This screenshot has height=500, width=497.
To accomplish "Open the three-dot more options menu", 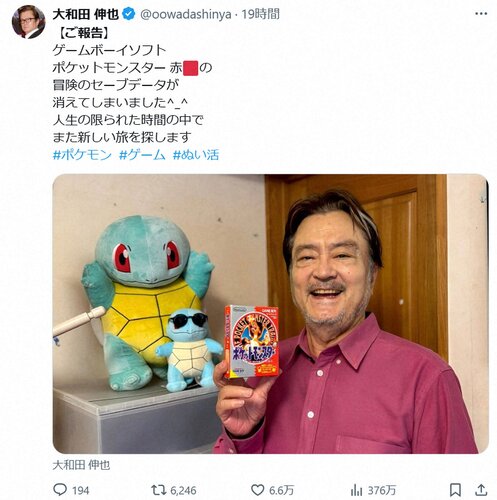I will [481, 14].
